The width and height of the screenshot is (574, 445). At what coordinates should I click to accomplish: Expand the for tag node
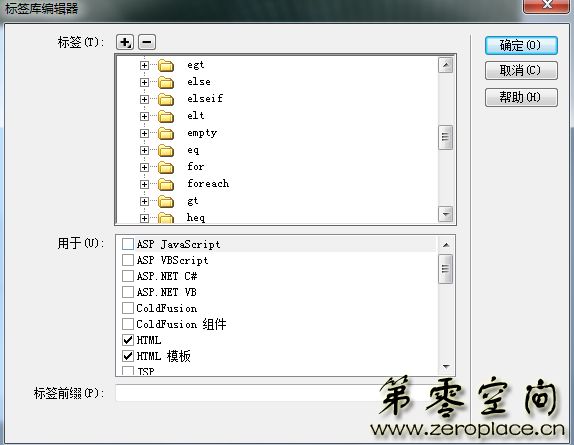144,167
